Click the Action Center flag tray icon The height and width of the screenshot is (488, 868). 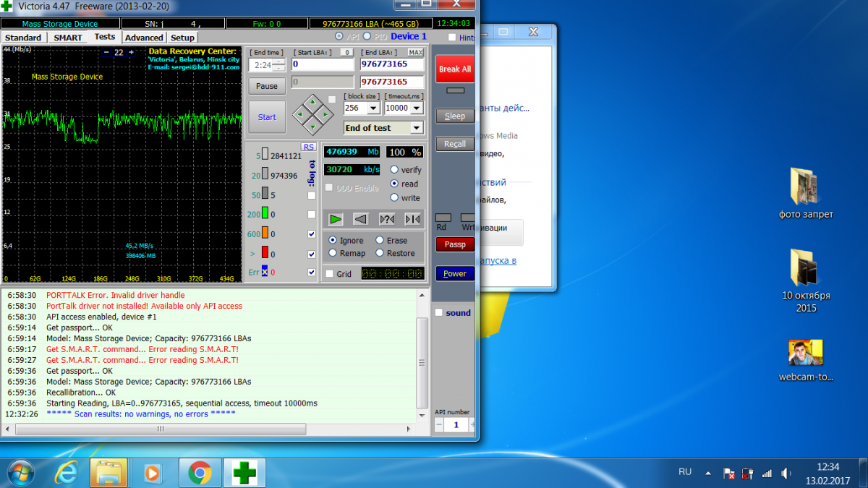[730, 473]
